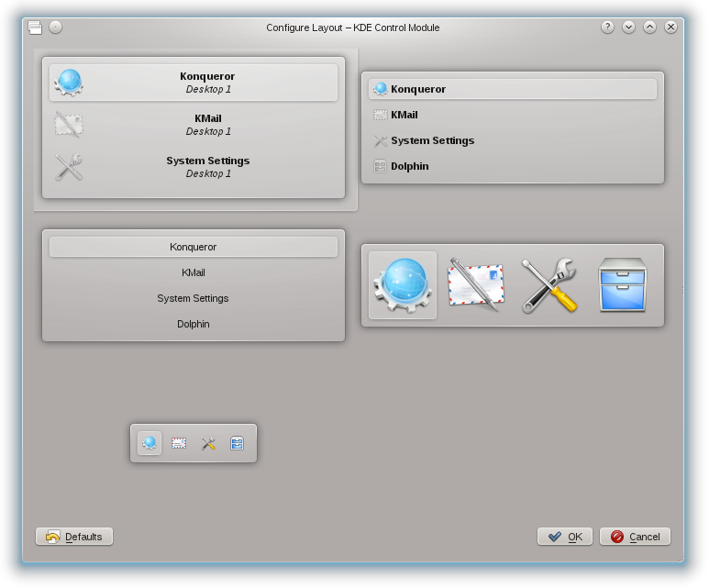Maximize the Configure Layout window
Screen dimensions: 709x588
(649, 28)
